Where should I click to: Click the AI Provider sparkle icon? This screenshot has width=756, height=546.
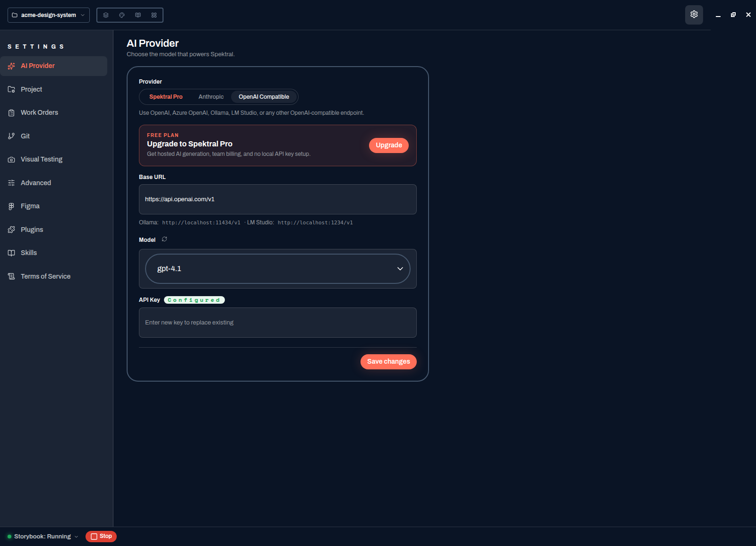click(x=11, y=66)
